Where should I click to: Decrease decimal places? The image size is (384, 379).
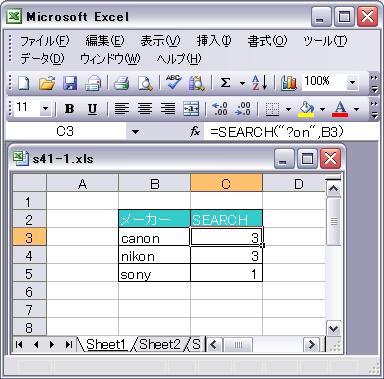(243, 109)
